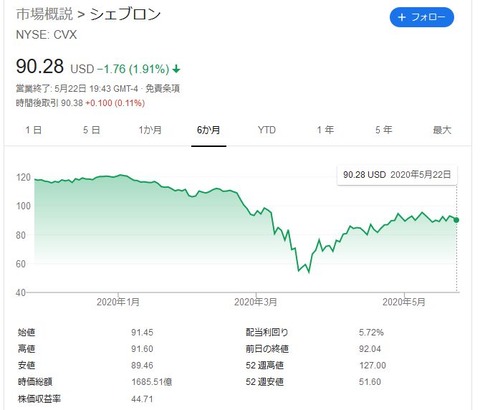
Task: Switch to the YTD chart range
Action: pyautogui.click(x=267, y=130)
